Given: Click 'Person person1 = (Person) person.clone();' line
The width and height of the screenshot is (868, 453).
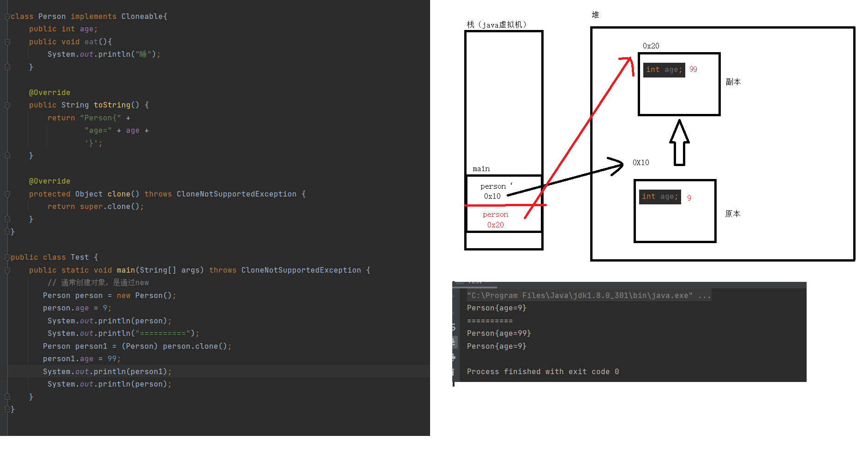Looking at the screenshot, I should pyautogui.click(x=137, y=346).
